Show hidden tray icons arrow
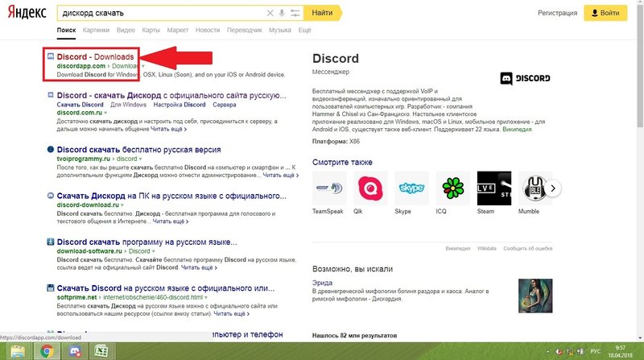Screen dimensions: 644x360 point(547,352)
